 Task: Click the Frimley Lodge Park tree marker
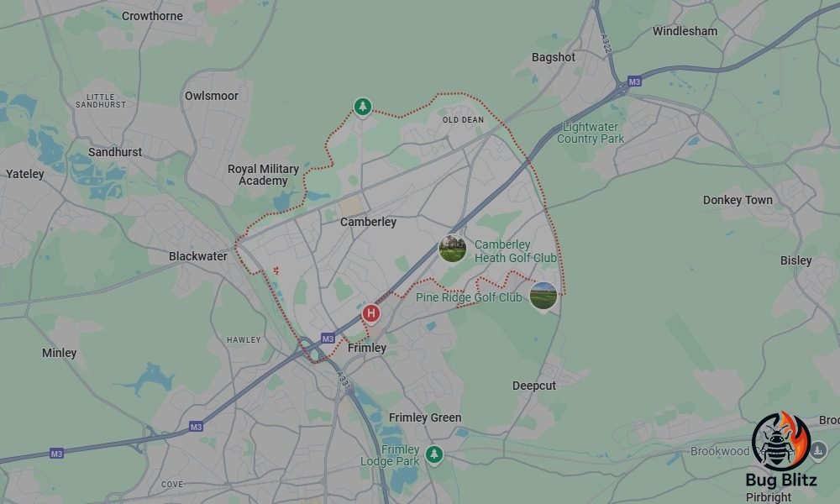[x=434, y=454]
